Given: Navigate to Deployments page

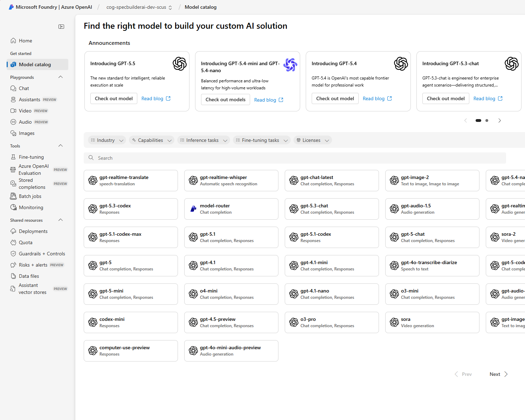Looking at the screenshot, I should (37, 231).
